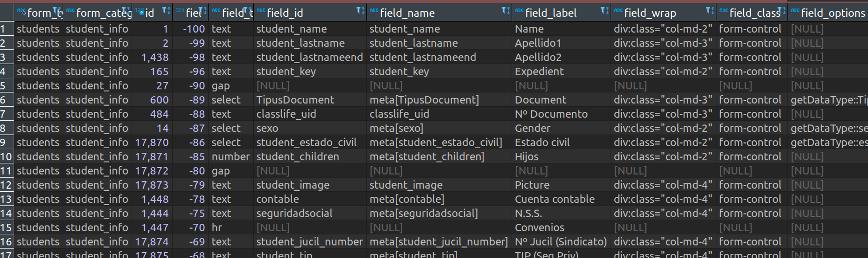The height and width of the screenshot is (258, 868).
Task: Click the 'Expedient' label cell
Action: (561, 71)
